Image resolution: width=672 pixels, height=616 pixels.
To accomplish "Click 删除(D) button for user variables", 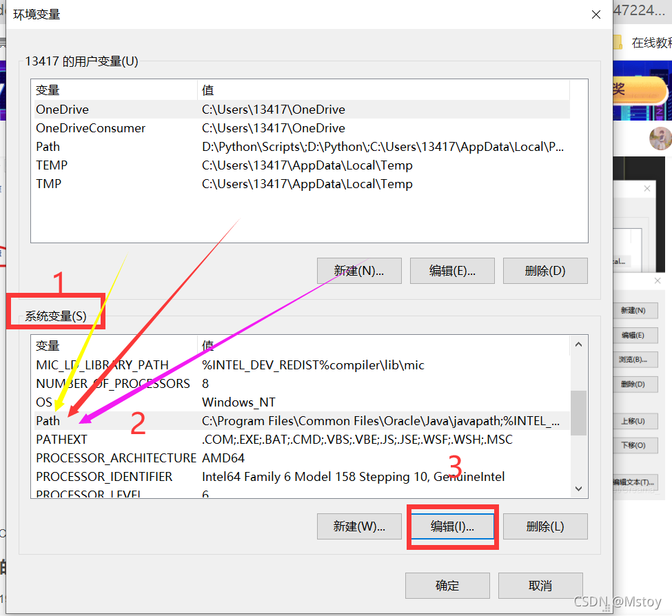I will tap(545, 270).
